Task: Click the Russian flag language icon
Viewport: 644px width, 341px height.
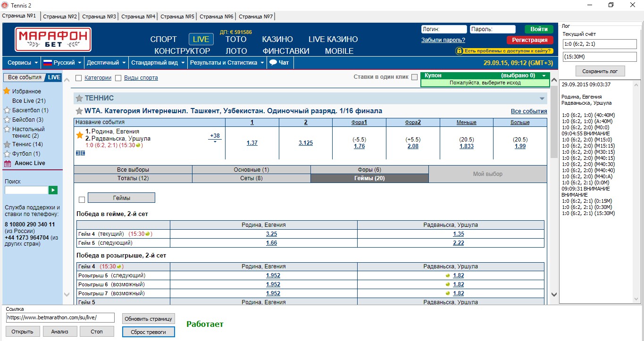Action: (47, 63)
